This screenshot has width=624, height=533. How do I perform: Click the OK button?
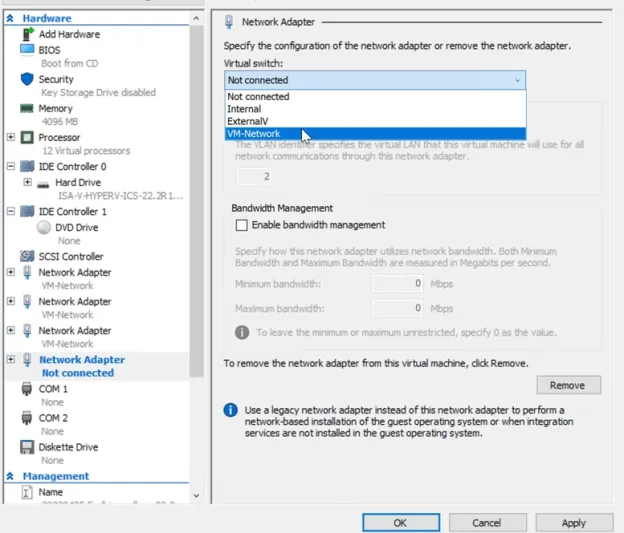(x=401, y=523)
